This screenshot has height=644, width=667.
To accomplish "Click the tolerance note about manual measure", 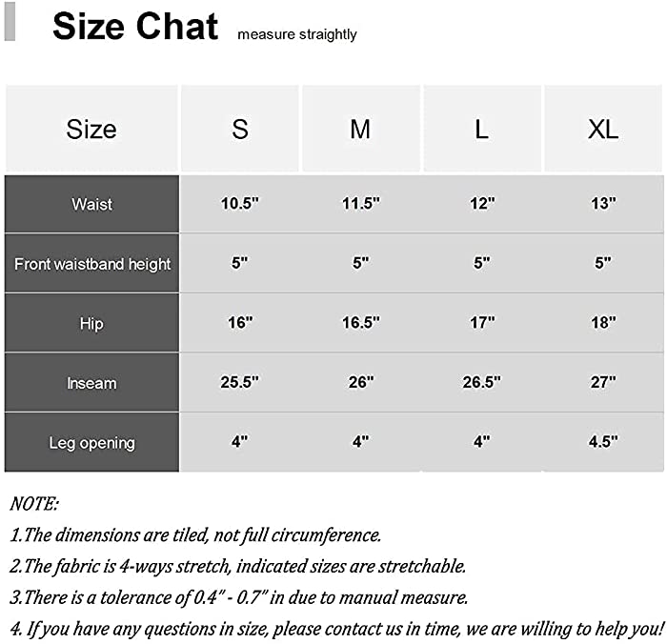I will (x=238, y=597).
